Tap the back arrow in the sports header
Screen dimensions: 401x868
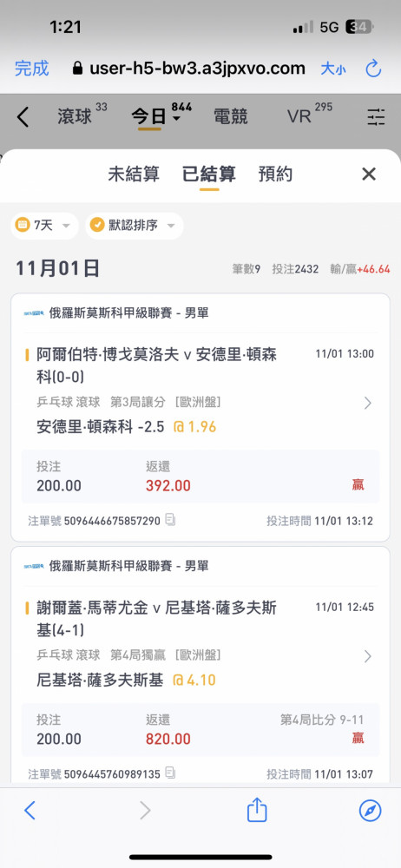23,117
